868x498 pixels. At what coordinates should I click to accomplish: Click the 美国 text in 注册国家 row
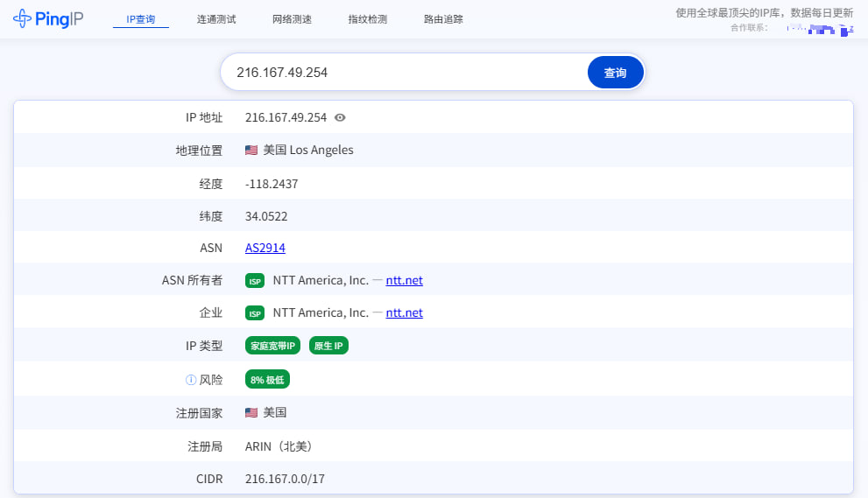click(274, 412)
